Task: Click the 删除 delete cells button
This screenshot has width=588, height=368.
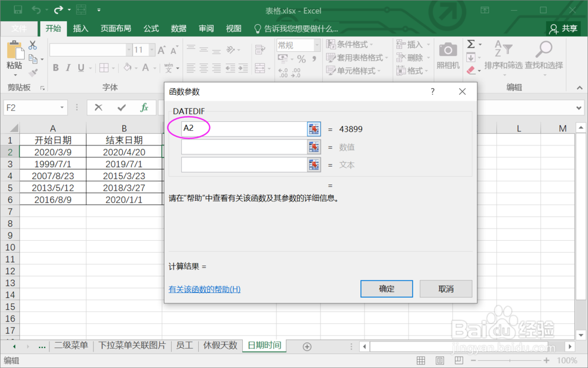Action: 413,58
